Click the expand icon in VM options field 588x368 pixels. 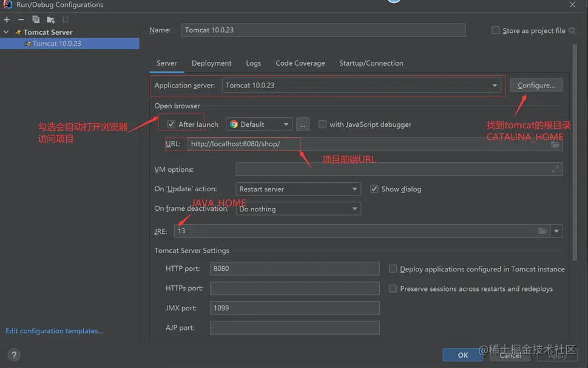tap(555, 169)
